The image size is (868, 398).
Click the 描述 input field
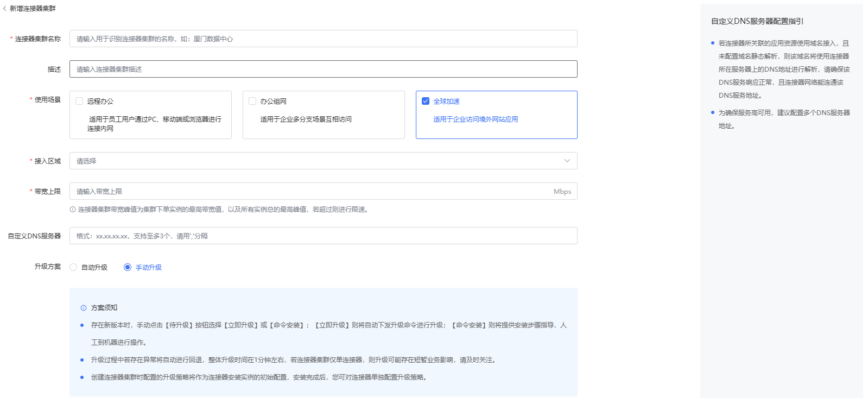pos(323,70)
